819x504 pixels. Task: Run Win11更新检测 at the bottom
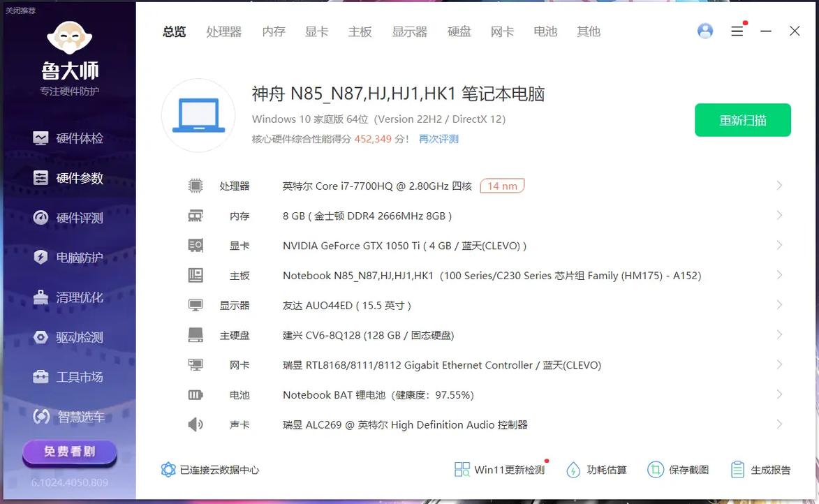tap(500, 469)
